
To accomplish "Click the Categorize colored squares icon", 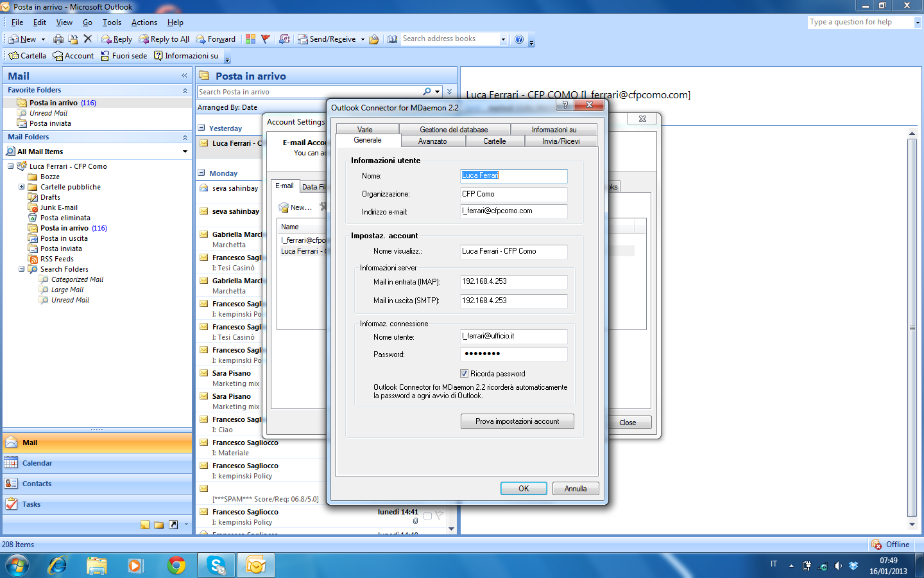I will click(250, 39).
